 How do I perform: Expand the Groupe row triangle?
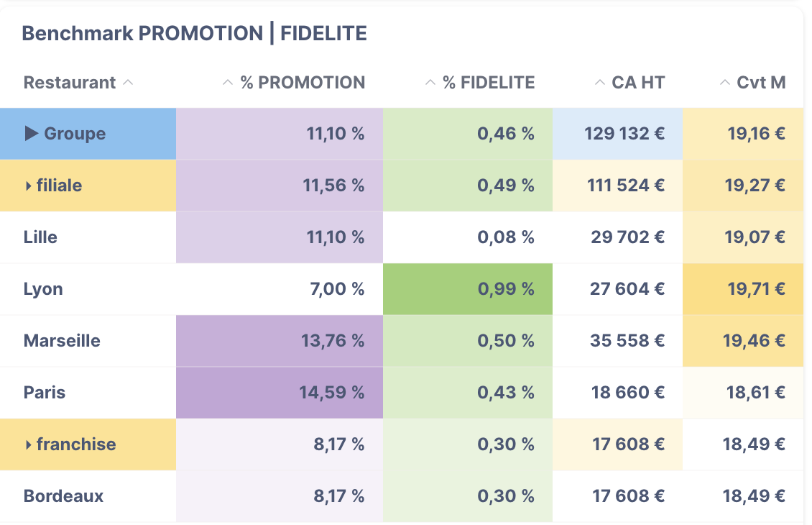[31, 133]
